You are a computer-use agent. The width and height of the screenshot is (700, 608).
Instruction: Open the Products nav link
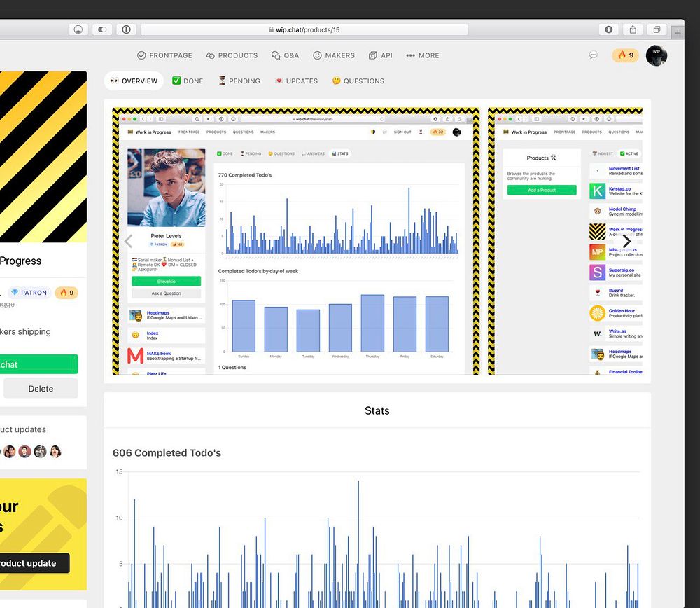click(x=232, y=55)
